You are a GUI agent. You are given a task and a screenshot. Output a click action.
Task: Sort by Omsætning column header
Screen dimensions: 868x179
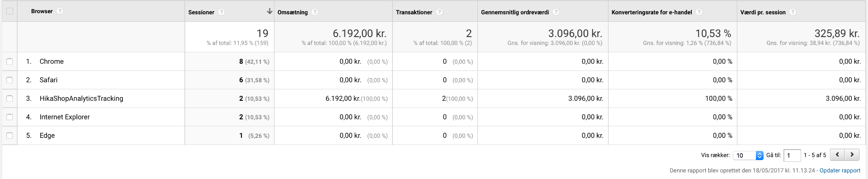(292, 12)
